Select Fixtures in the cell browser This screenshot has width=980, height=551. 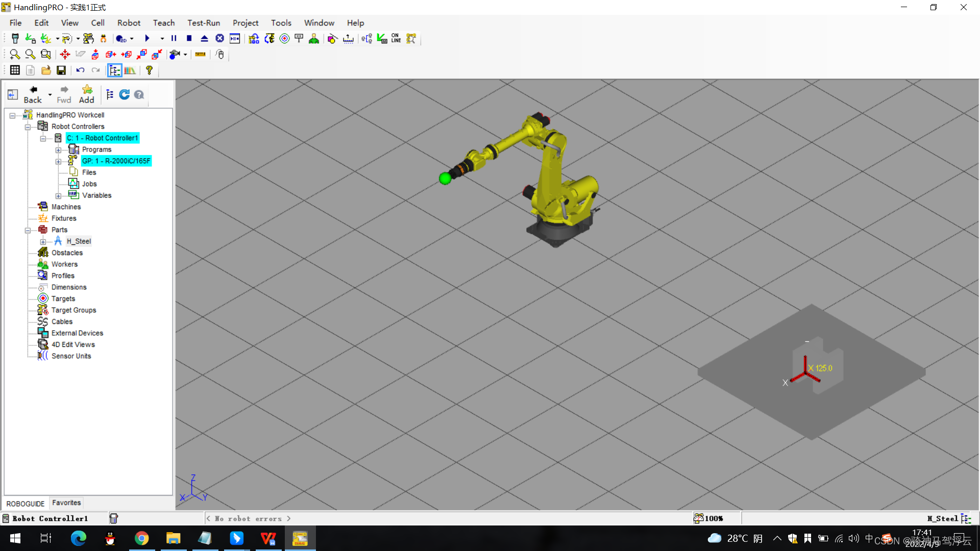point(64,218)
